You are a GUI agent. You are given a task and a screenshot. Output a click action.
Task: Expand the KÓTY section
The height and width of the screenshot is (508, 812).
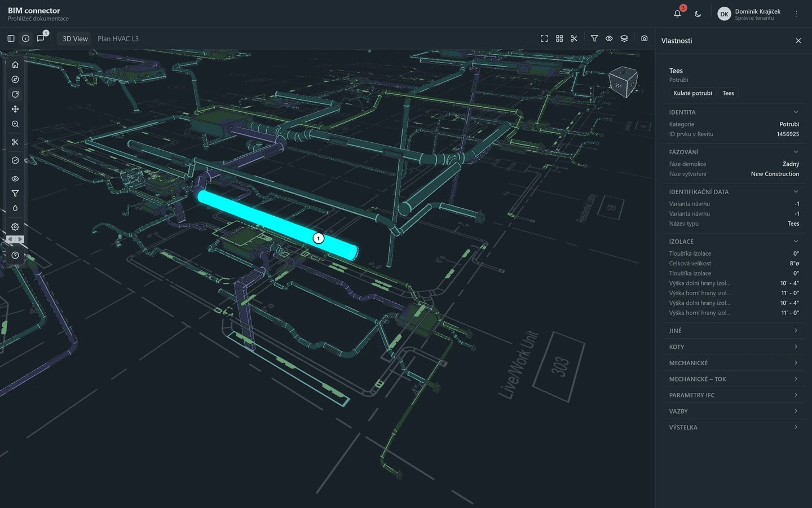[734, 347]
